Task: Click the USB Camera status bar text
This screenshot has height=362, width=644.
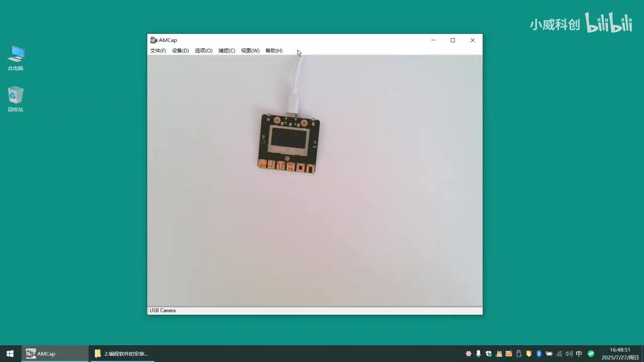Action: (x=163, y=311)
